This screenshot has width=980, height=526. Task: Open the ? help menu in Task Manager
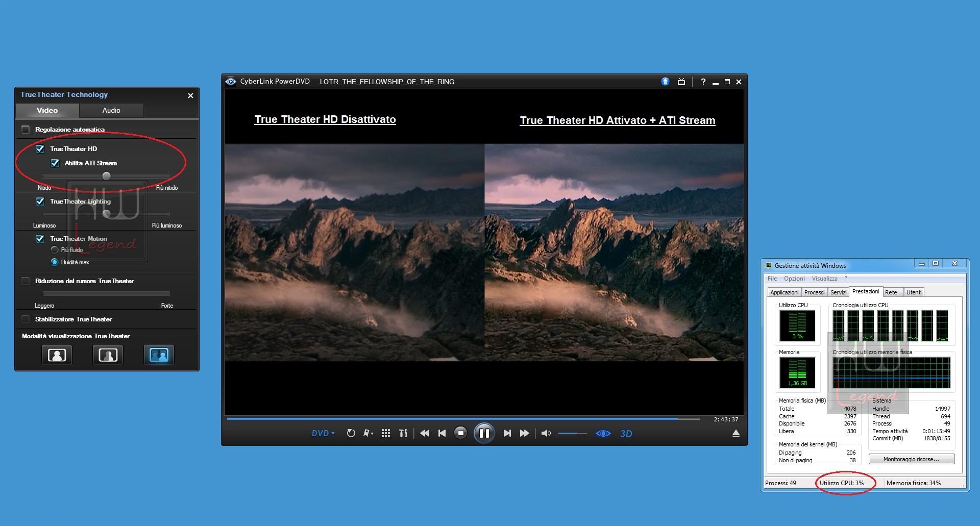tap(846, 279)
